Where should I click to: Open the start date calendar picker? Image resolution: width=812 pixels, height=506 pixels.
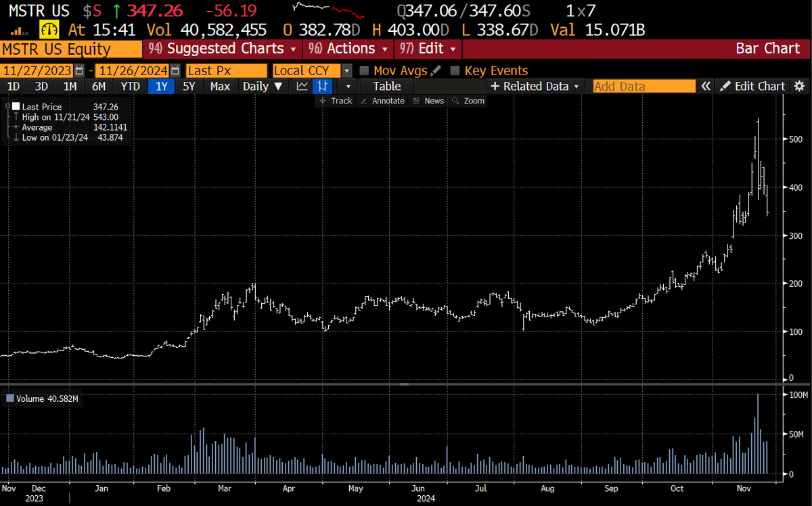(x=80, y=71)
